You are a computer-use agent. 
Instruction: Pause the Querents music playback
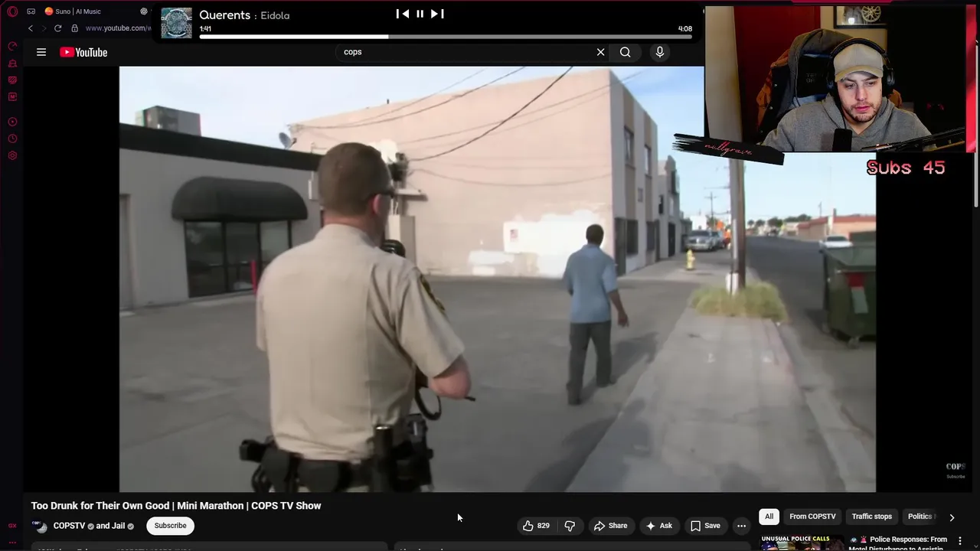tap(420, 14)
